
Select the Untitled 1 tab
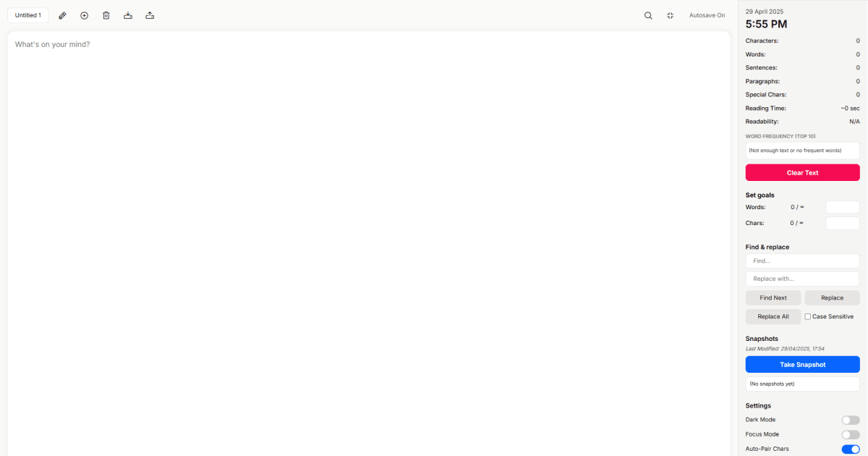28,15
